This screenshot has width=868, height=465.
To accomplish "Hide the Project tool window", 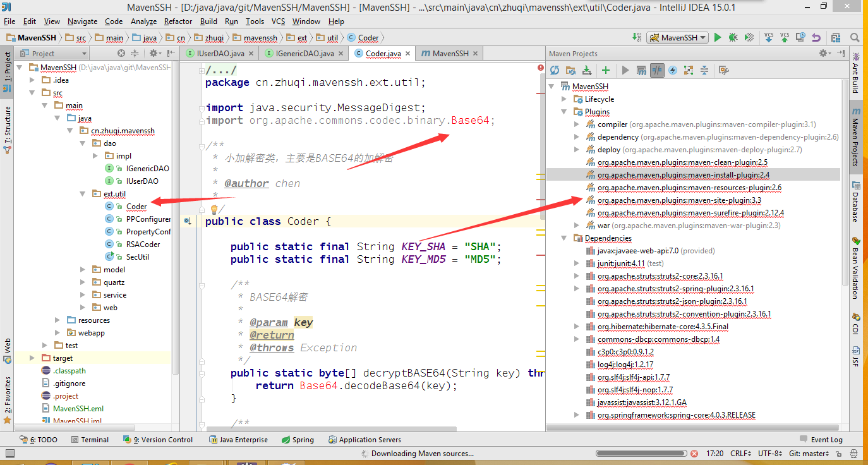I will coord(171,54).
